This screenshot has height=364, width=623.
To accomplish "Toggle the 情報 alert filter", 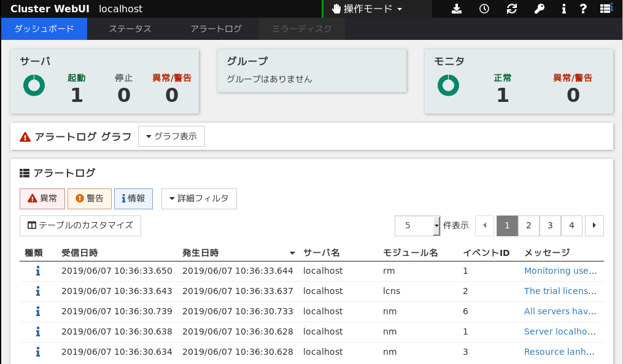I will click(133, 198).
